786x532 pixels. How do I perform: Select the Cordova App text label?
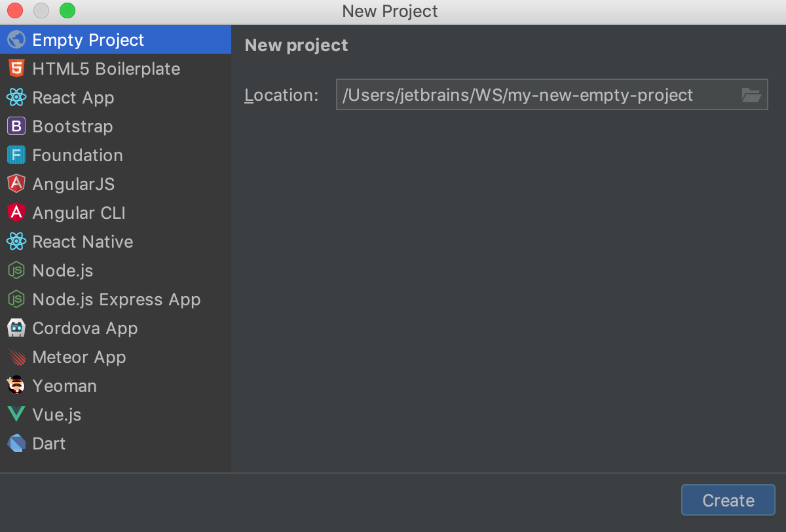pyautogui.click(x=85, y=328)
